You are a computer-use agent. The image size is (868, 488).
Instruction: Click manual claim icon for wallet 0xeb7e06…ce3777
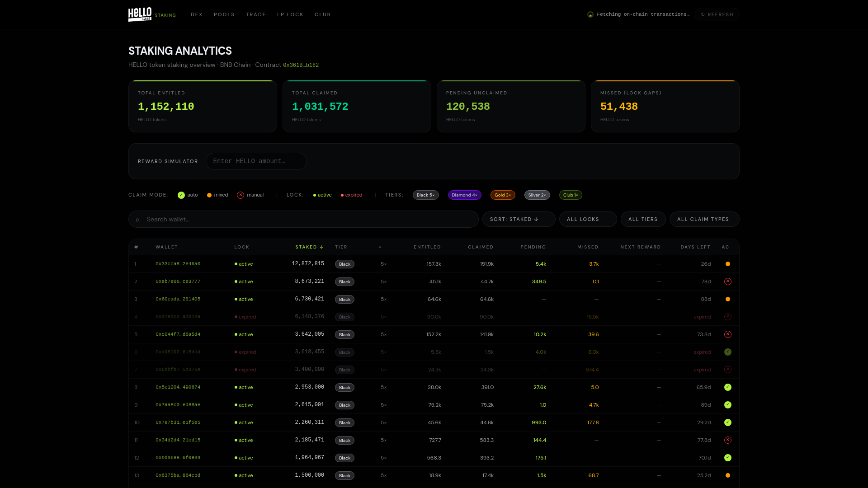click(x=728, y=282)
